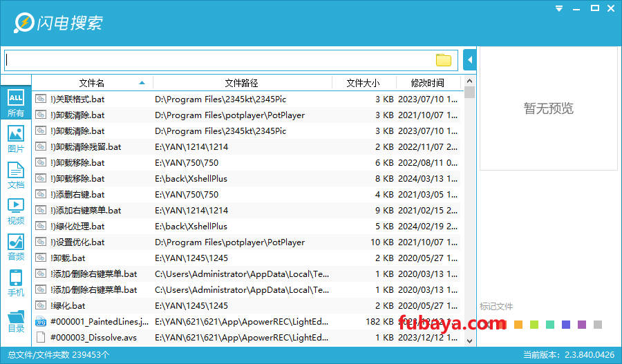The image size is (622, 364).
Task: Switch to the 视频 video category
Action: (15, 211)
